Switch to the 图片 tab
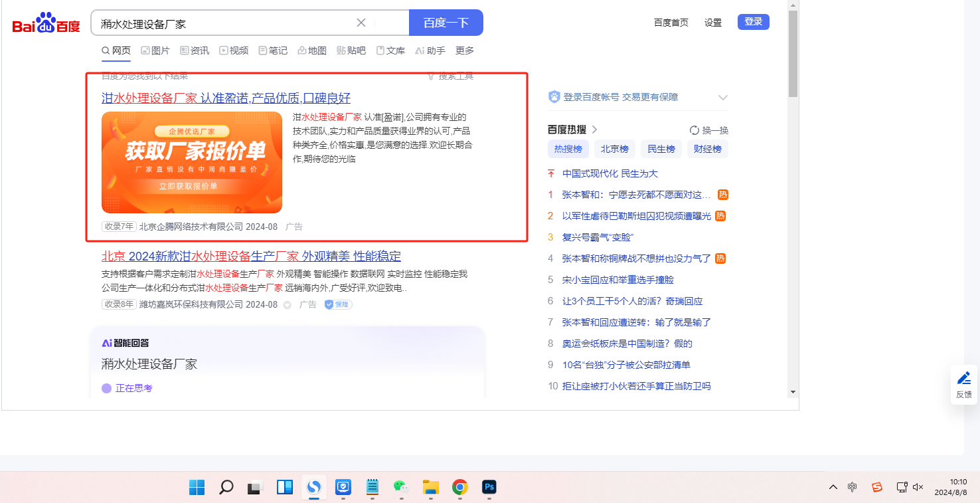The width and height of the screenshot is (980, 503). point(155,50)
